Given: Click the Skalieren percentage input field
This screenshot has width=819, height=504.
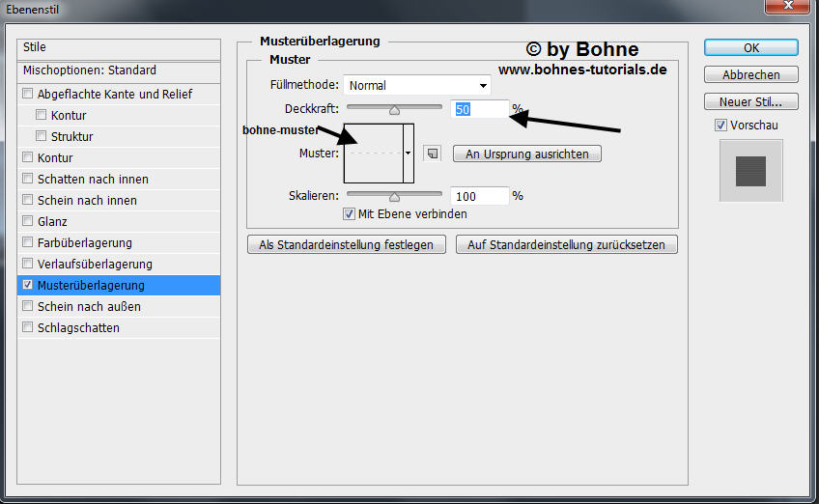Looking at the screenshot, I should pyautogui.click(x=479, y=196).
